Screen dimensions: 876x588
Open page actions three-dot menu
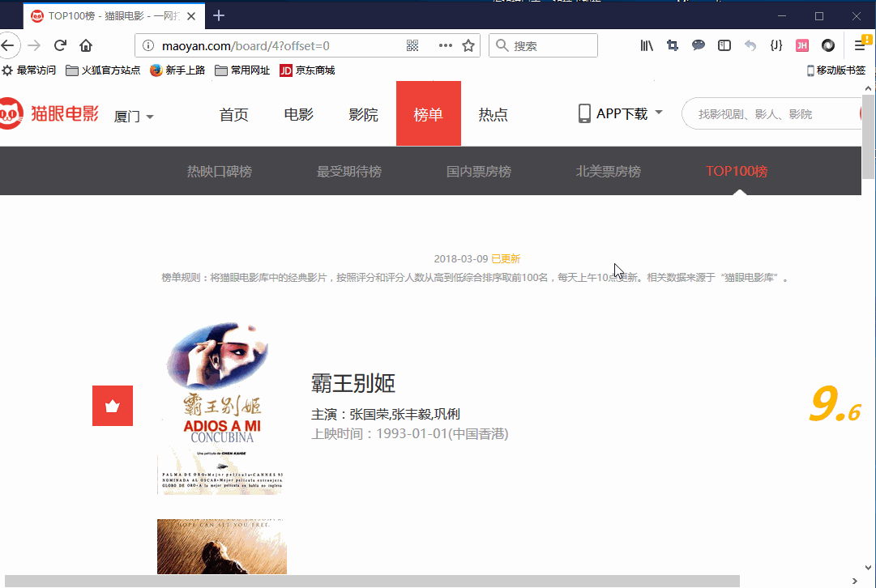(x=445, y=46)
